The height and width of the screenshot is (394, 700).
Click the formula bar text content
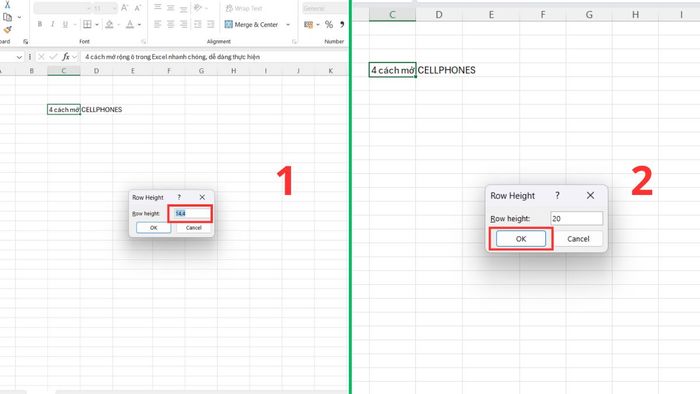[x=172, y=57]
